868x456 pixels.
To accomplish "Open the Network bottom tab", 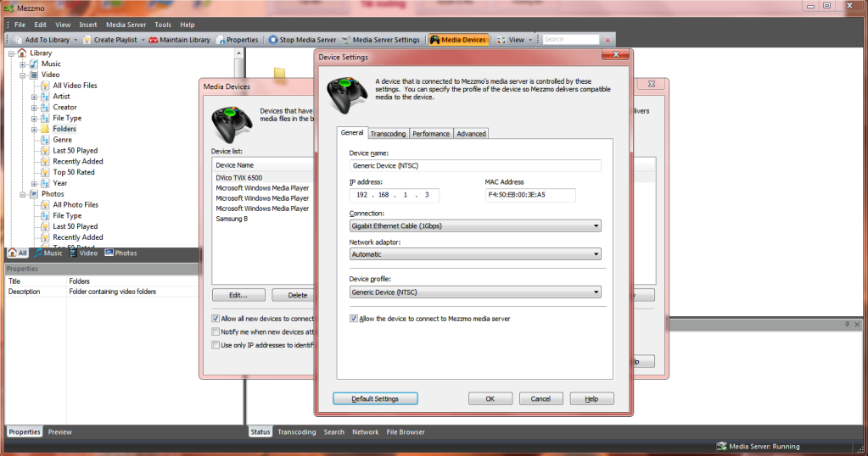I will point(366,432).
